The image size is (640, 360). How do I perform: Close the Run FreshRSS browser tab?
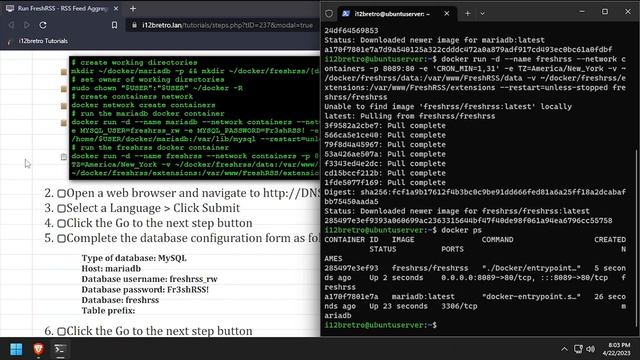116,9
